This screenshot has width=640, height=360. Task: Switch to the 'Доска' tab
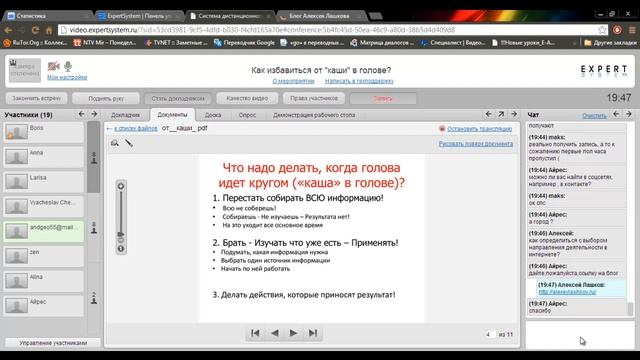click(213, 115)
